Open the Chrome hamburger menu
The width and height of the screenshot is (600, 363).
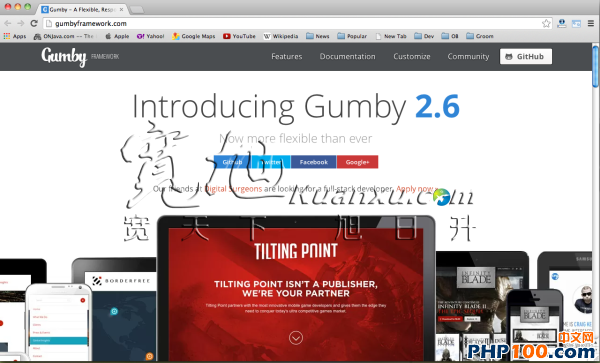coord(591,23)
